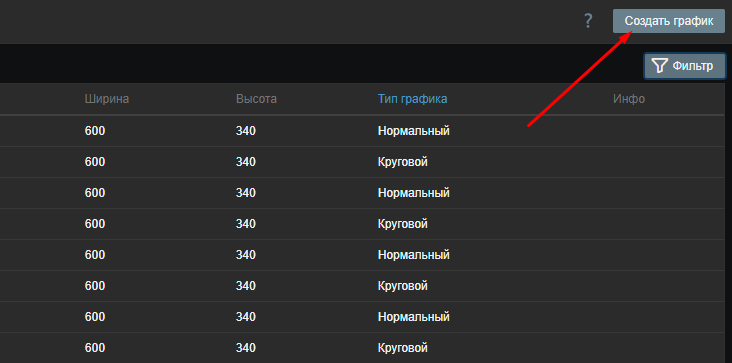
Task: Sort by the Тип графика column header
Action: coord(412,99)
